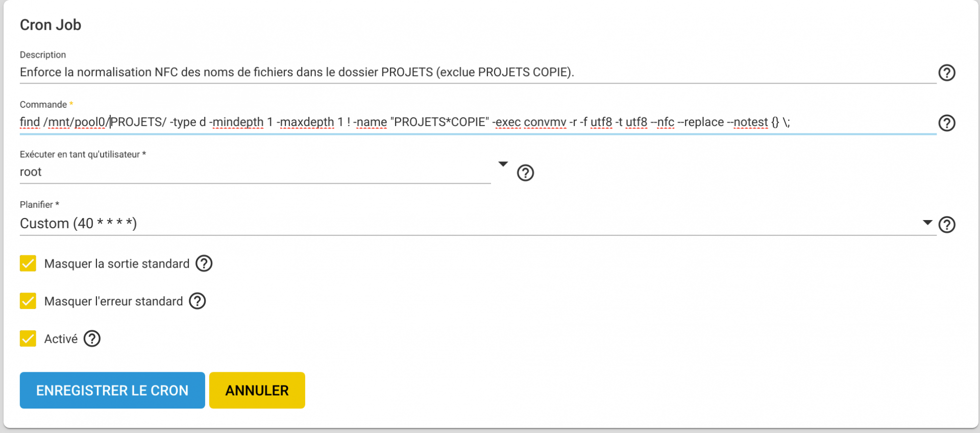Screen dimensions: 980x433
Task: Click the Activé label text
Action: click(61, 339)
